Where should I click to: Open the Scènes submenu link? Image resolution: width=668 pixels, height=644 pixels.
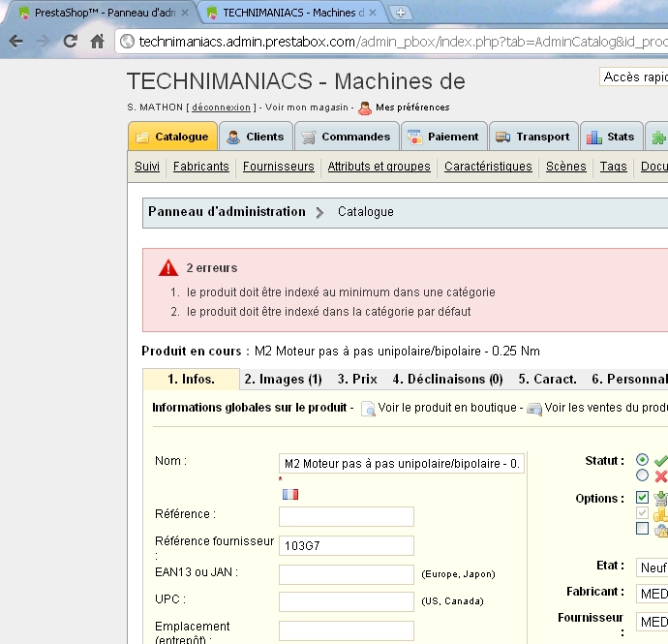click(566, 167)
